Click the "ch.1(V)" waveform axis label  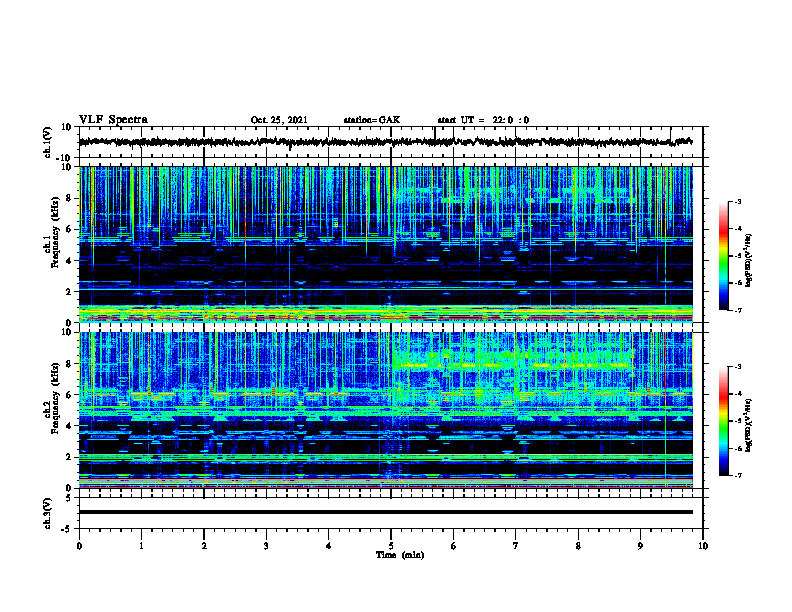(48, 142)
